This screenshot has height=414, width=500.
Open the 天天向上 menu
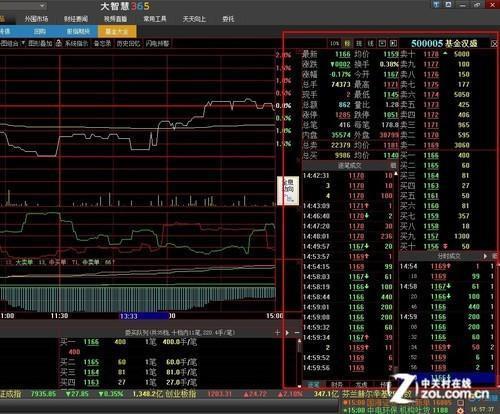(x=194, y=19)
